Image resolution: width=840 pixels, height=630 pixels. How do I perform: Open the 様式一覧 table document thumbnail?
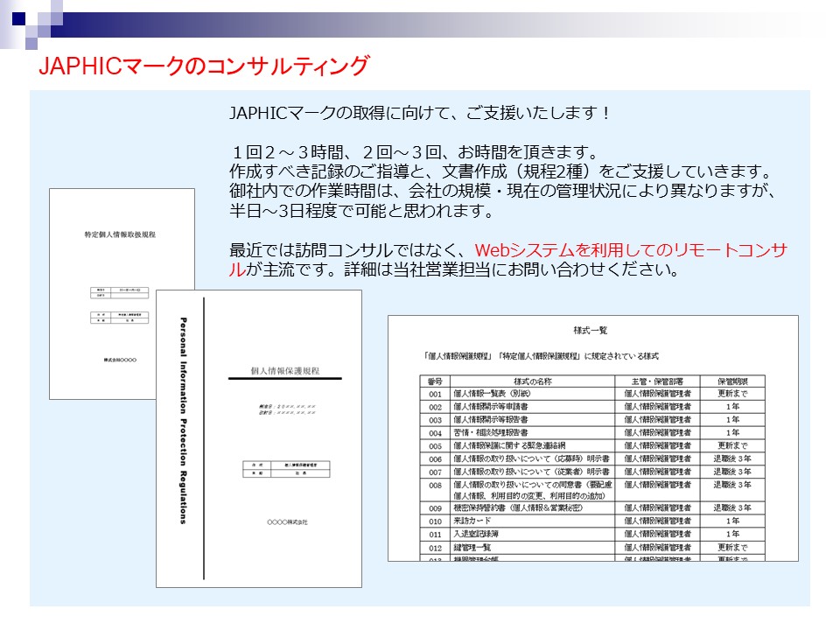tap(593, 438)
